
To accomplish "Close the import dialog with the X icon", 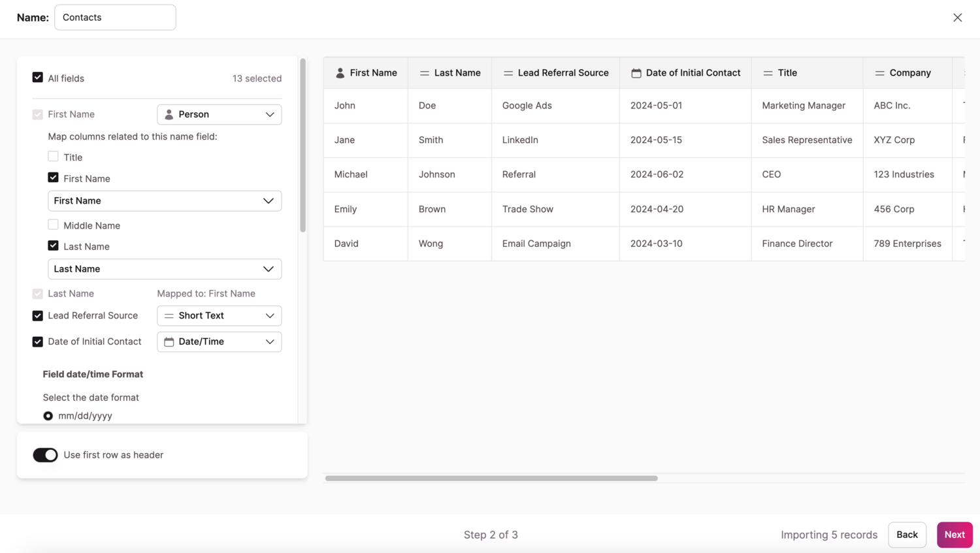I will click(x=957, y=18).
